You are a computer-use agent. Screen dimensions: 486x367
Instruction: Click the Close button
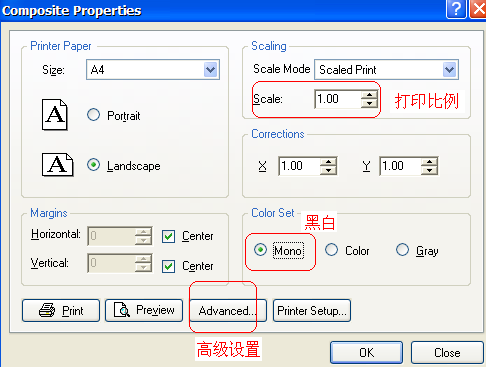tap(447, 353)
